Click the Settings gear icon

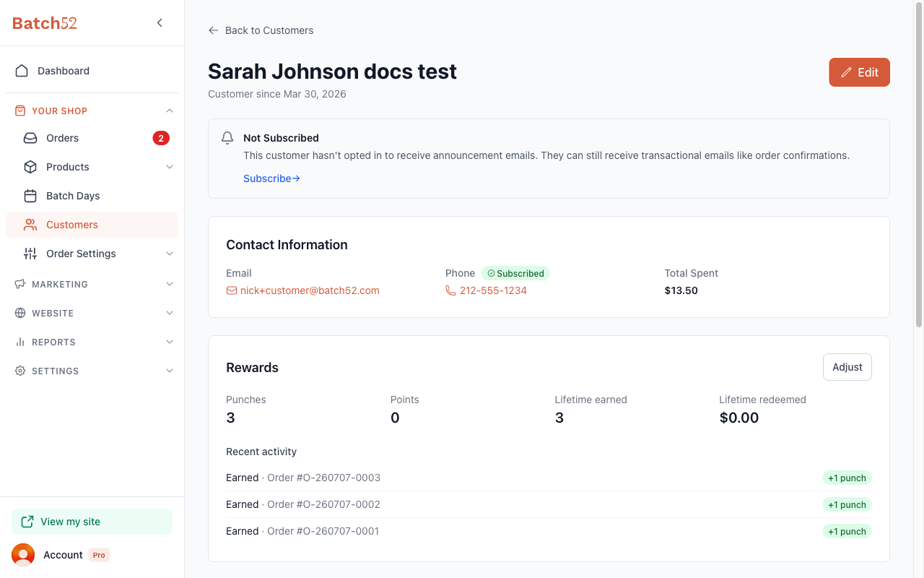tap(20, 371)
